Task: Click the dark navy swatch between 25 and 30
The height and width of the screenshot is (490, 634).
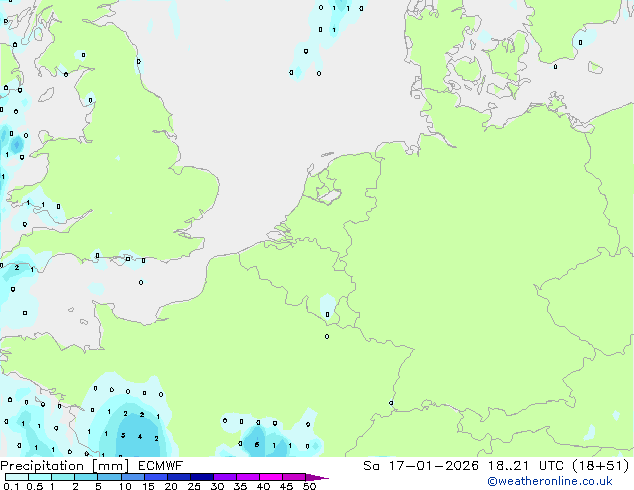Action: pos(201,477)
